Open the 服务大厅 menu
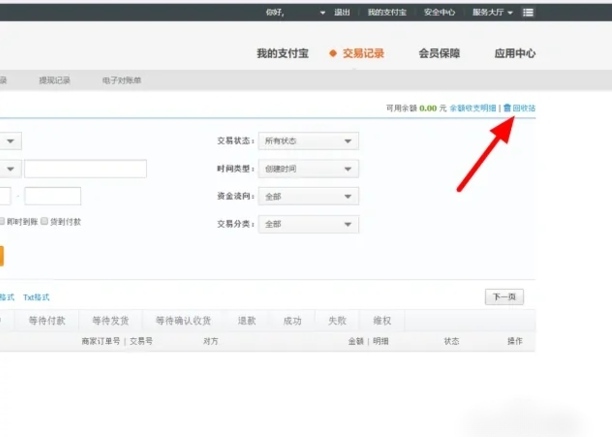612x437 pixels. click(492, 12)
